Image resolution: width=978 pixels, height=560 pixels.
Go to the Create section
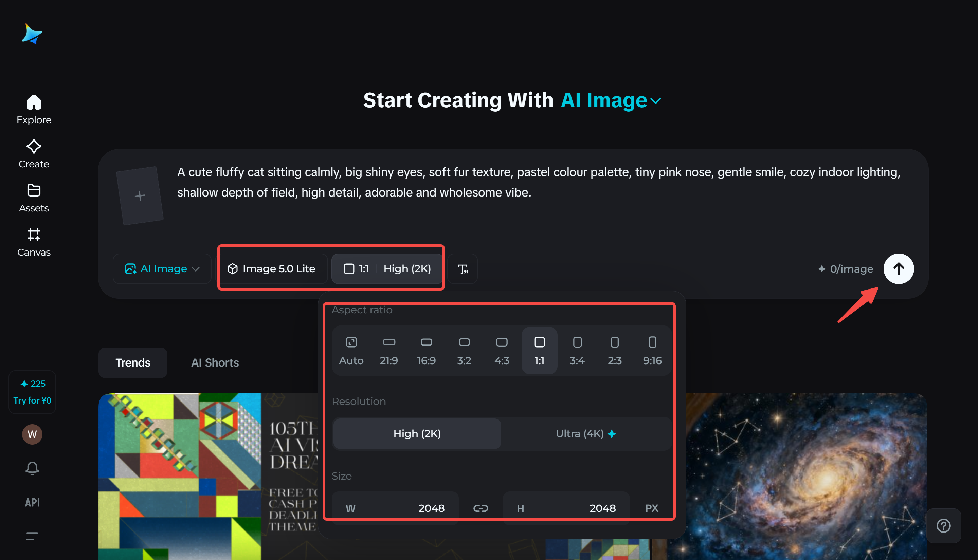pos(34,153)
